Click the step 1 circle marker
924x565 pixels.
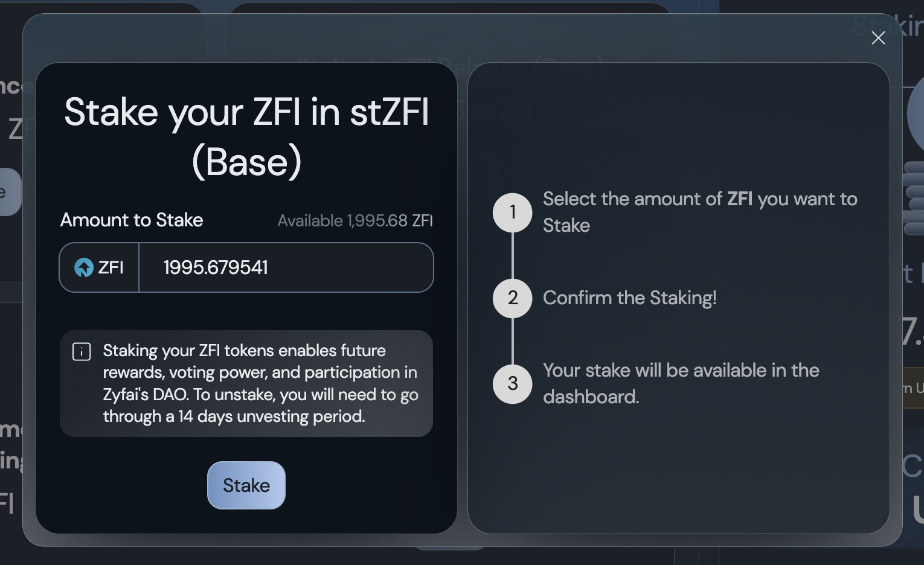pos(513,212)
